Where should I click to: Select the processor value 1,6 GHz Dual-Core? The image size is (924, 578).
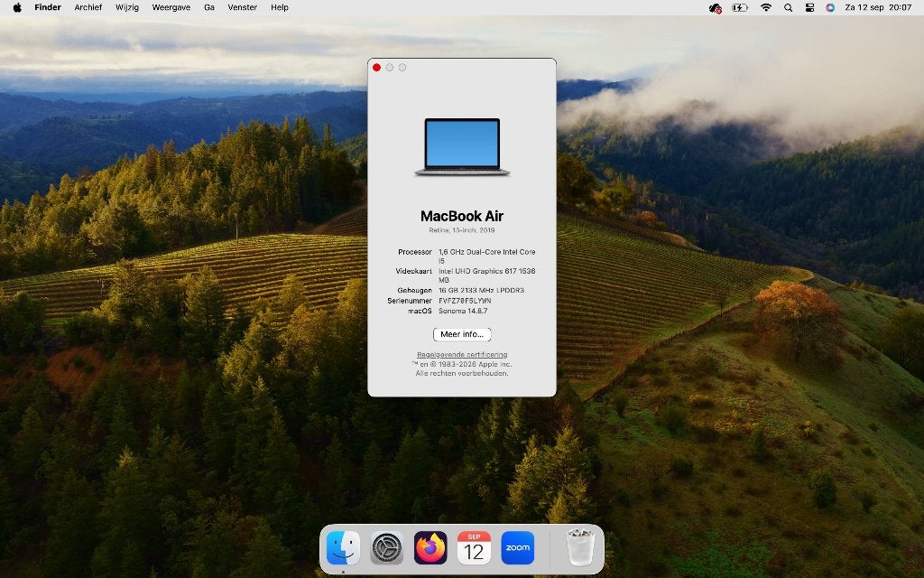coord(486,256)
